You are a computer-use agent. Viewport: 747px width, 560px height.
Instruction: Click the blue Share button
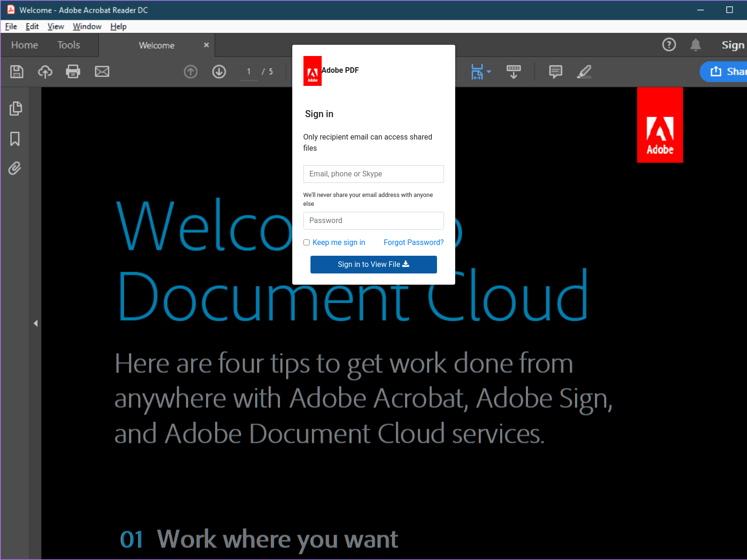tap(724, 71)
